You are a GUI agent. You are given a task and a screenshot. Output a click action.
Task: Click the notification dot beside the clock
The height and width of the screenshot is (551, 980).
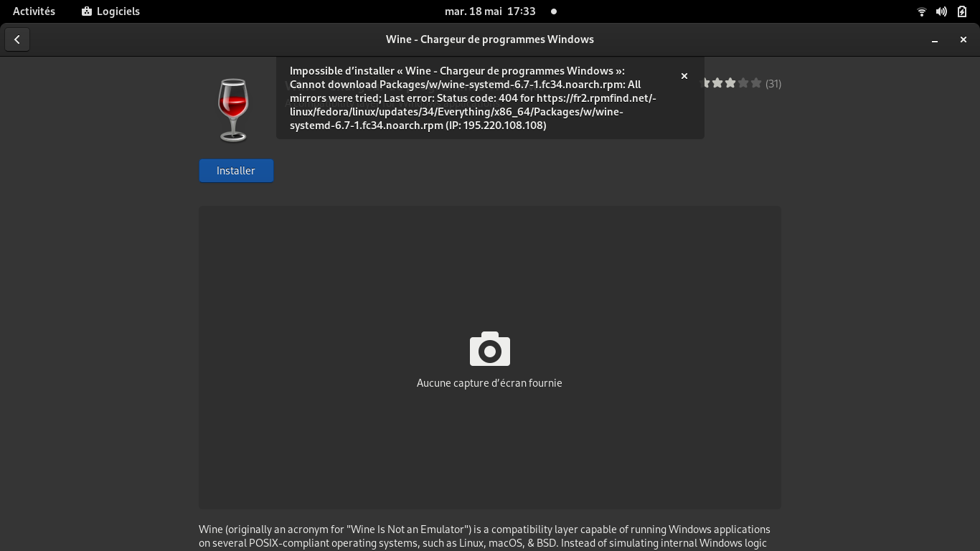point(553,11)
